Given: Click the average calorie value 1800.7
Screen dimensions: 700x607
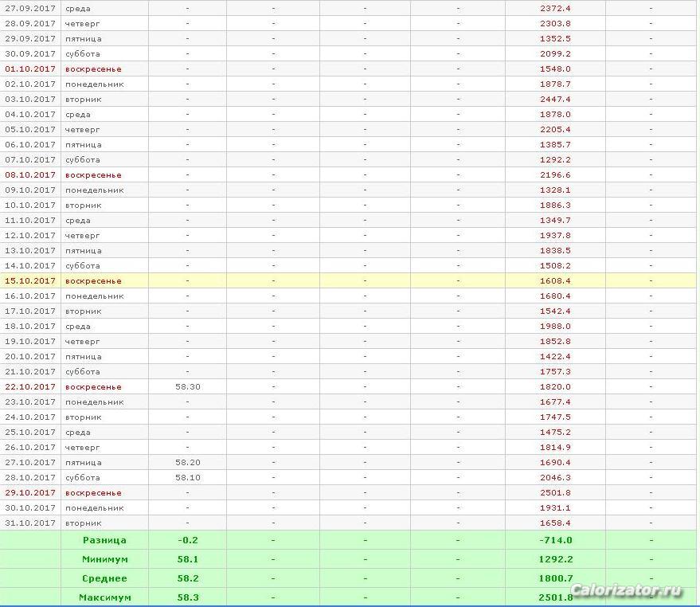Looking at the screenshot, I should [x=555, y=578].
